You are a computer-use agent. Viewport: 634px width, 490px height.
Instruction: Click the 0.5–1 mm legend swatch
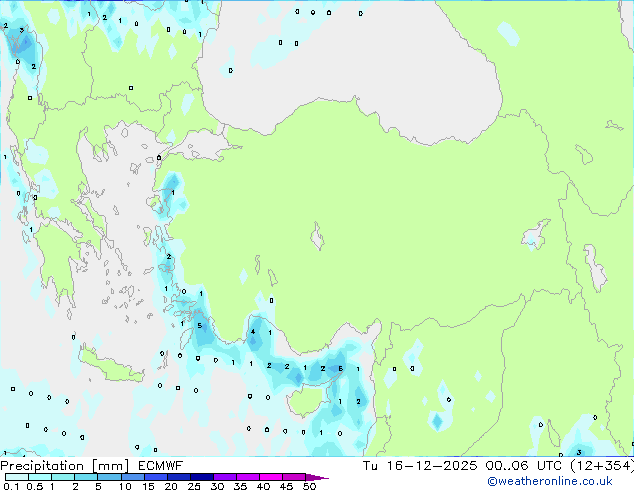tap(40, 477)
